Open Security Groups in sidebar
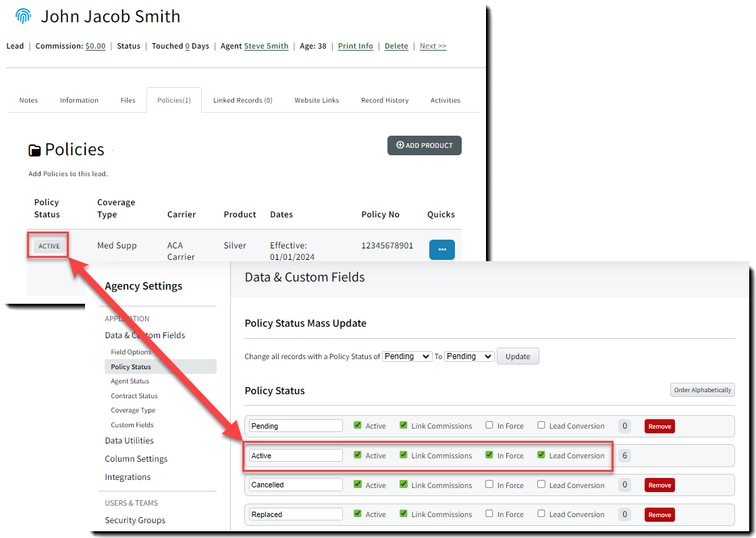The height and width of the screenshot is (538, 756). tap(135, 520)
